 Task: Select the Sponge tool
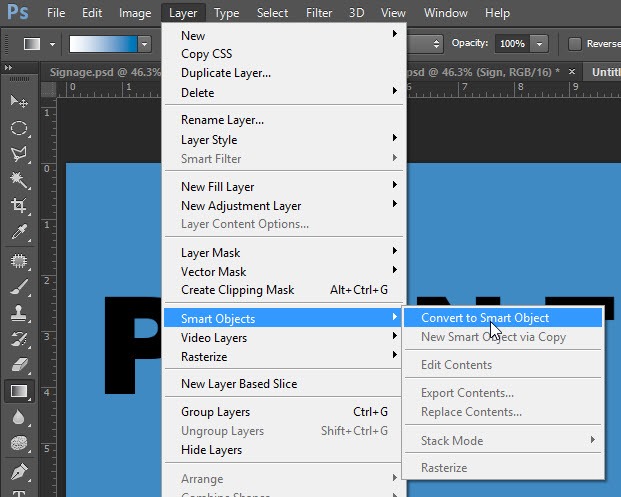[x=19, y=443]
